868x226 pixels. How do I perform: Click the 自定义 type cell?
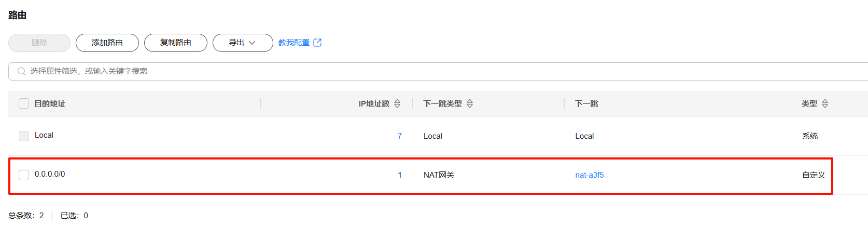coord(814,175)
